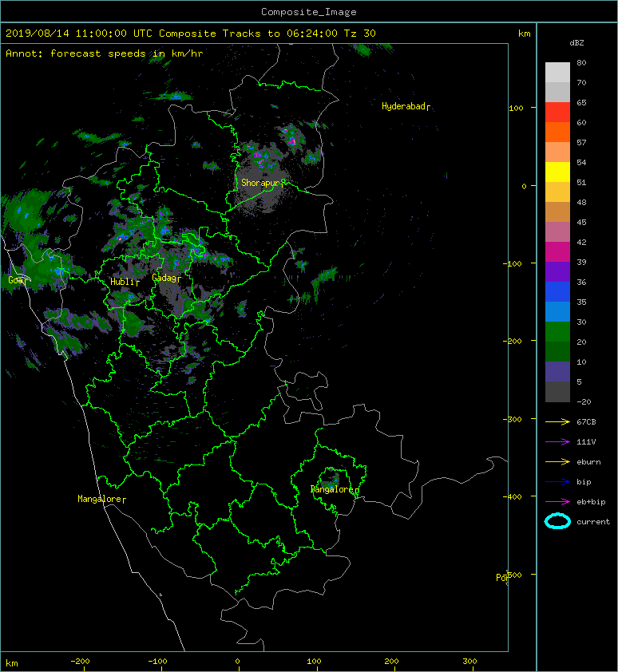The width and height of the screenshot is (618, 672).
Task: Click the 2019/08/14 11:00:00 UTC timestamp
Action: coord(79,34)
